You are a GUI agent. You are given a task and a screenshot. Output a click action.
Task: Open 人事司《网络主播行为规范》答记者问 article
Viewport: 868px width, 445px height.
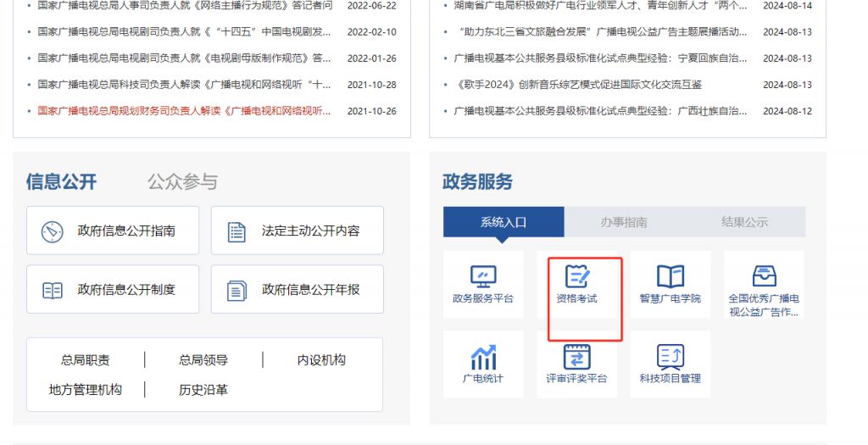pos(185,6)
